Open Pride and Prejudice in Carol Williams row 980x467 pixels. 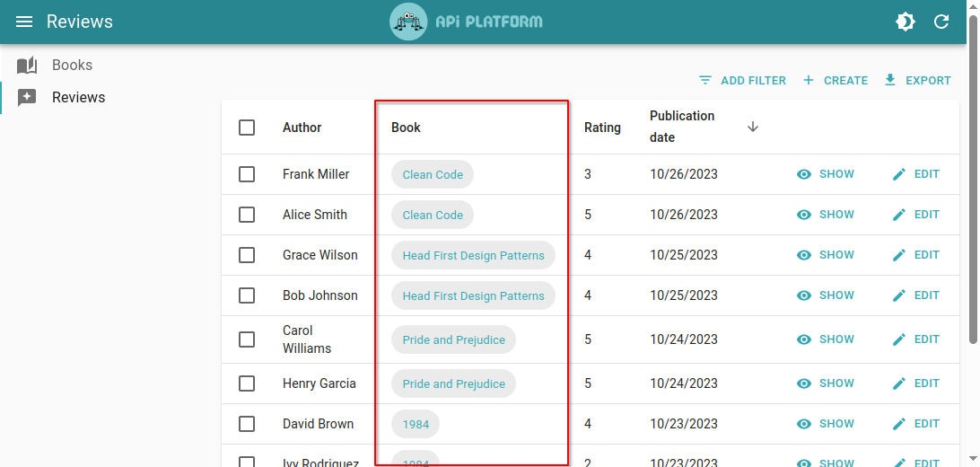pos(454,339)
